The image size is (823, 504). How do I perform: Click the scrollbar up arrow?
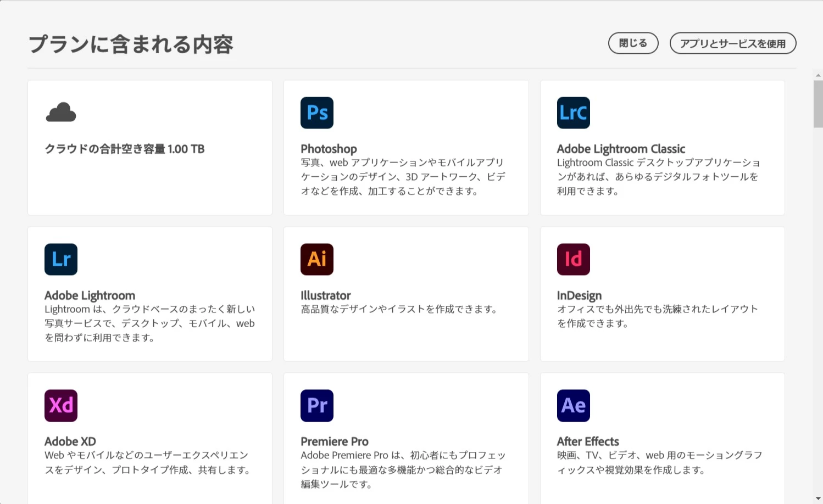tap(818, 75)
